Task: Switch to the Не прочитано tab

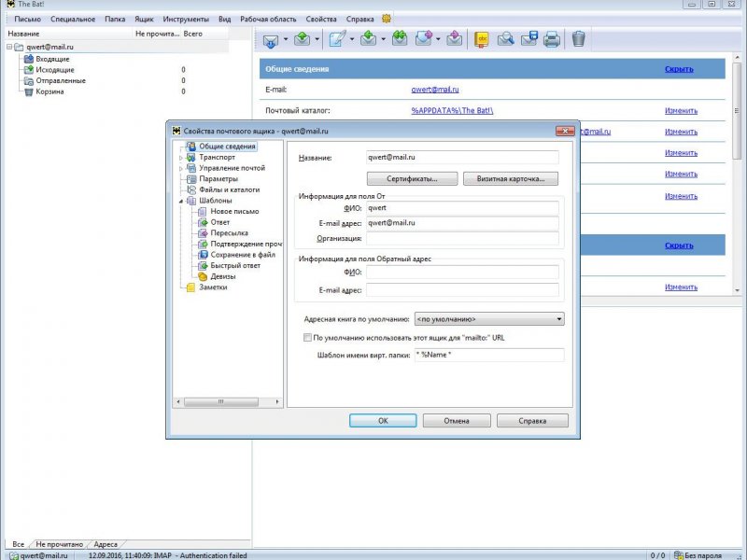Action: click(59, 544)
